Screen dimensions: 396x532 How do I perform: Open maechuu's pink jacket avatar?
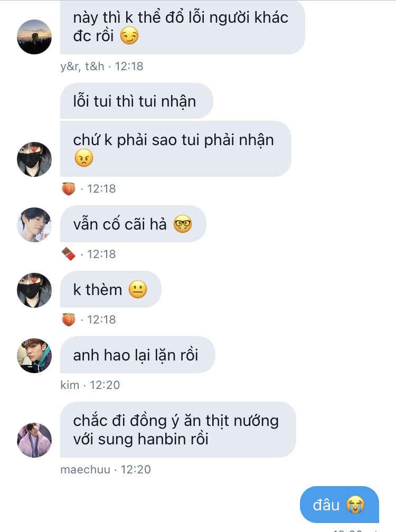click(34, 440)
